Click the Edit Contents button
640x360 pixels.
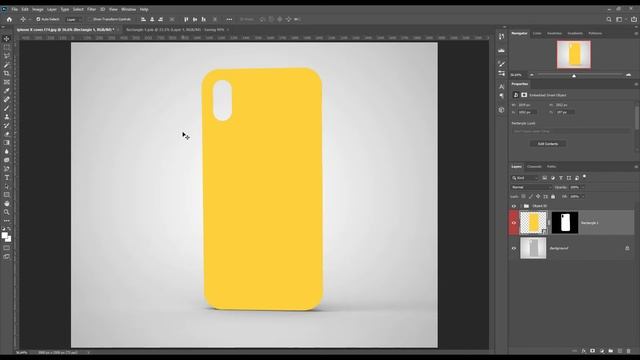click(x=548, y=144)
